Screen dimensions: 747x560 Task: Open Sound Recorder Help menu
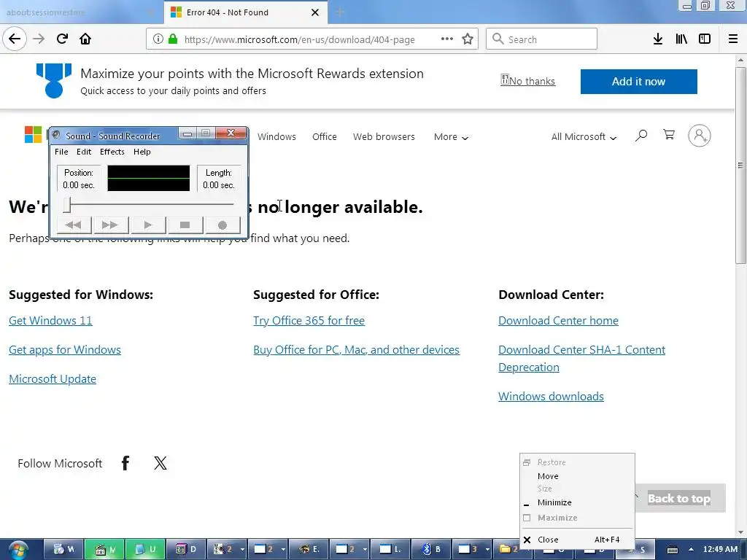pos(142,152)
